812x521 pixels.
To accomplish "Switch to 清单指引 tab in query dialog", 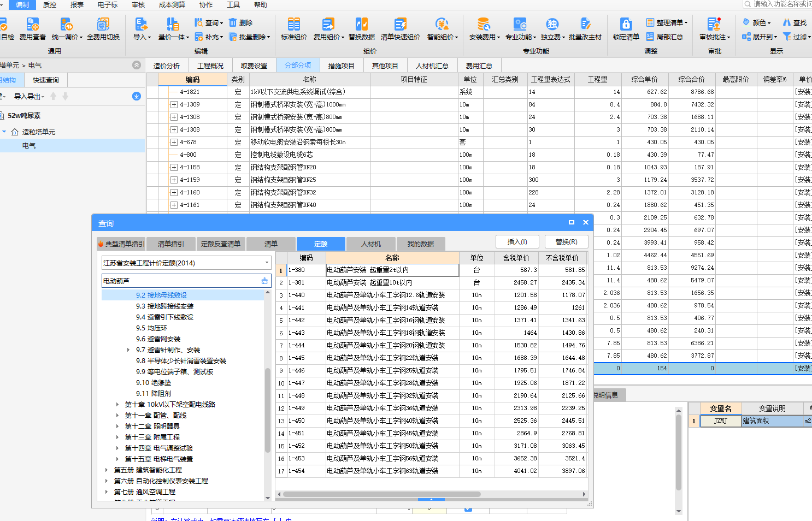I will coord(171,244).
